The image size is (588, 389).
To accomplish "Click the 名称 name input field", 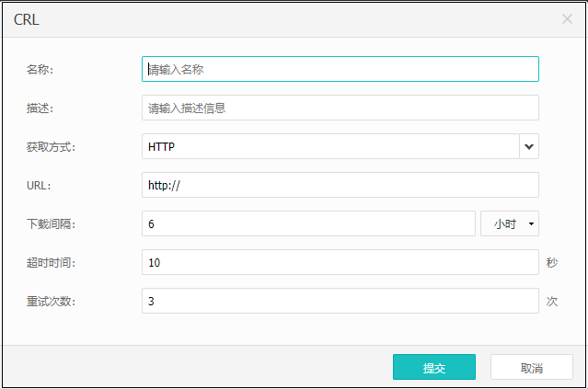I will point(340,69).
